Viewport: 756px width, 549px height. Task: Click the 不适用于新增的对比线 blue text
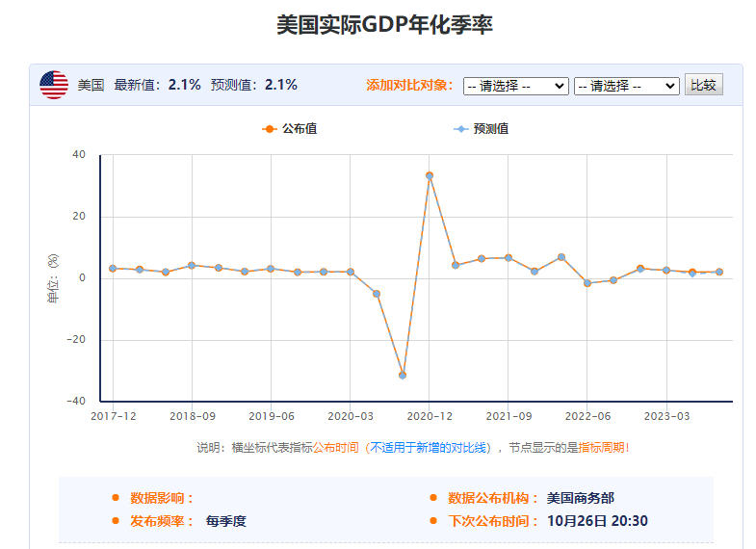(x=428, y=448)
